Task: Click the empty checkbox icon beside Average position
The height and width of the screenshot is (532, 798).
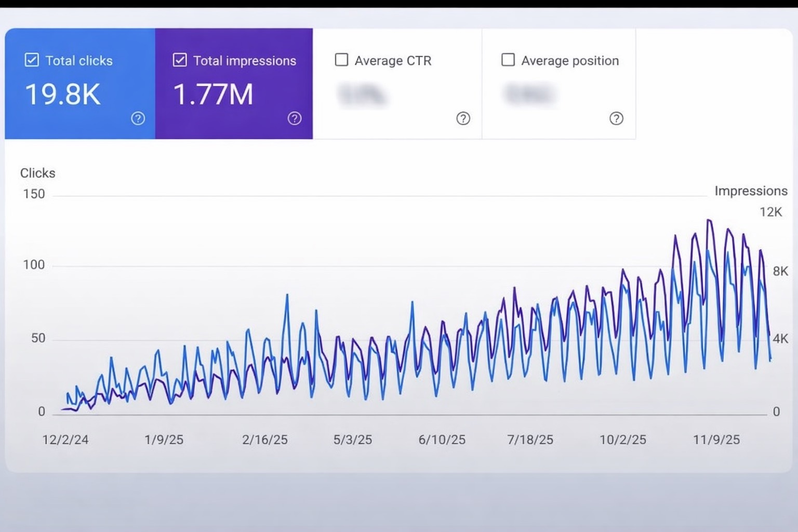Action: (x=508, y=60)
